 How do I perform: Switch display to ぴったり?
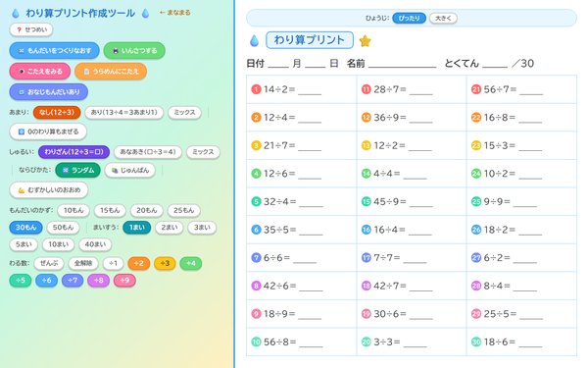pos(409,18)
